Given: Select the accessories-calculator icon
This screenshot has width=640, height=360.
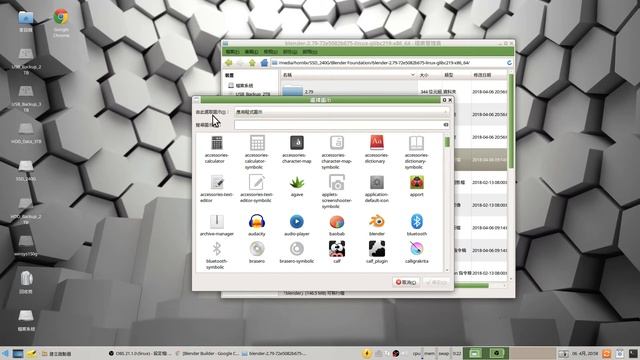Looking at the screenshot, I should point(217,143).
